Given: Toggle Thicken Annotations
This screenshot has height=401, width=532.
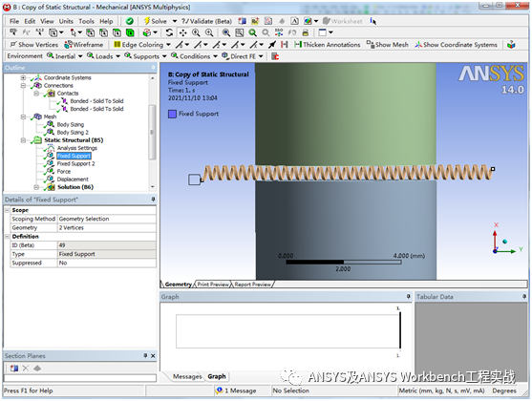Looking at the screenshot, I should (327, 45).
